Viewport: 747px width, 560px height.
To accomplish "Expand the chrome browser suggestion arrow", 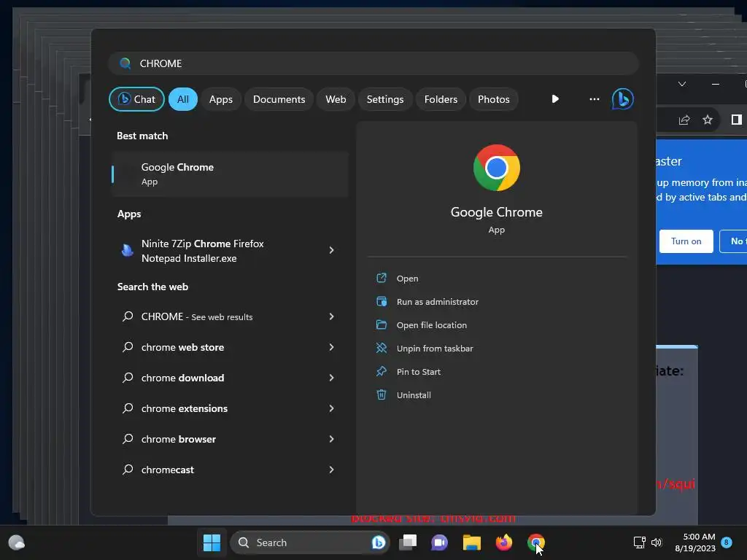I will (332, 438).
